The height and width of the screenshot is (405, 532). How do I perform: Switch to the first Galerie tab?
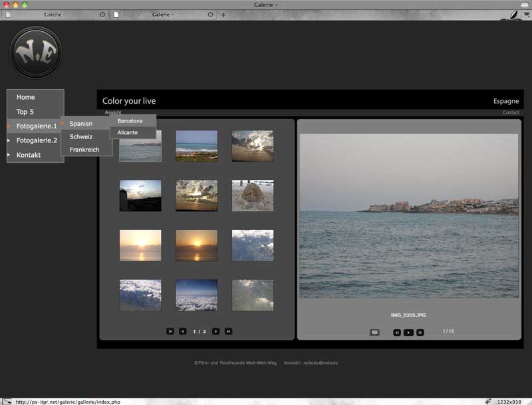pyautogui.click(x=55, y=15)
